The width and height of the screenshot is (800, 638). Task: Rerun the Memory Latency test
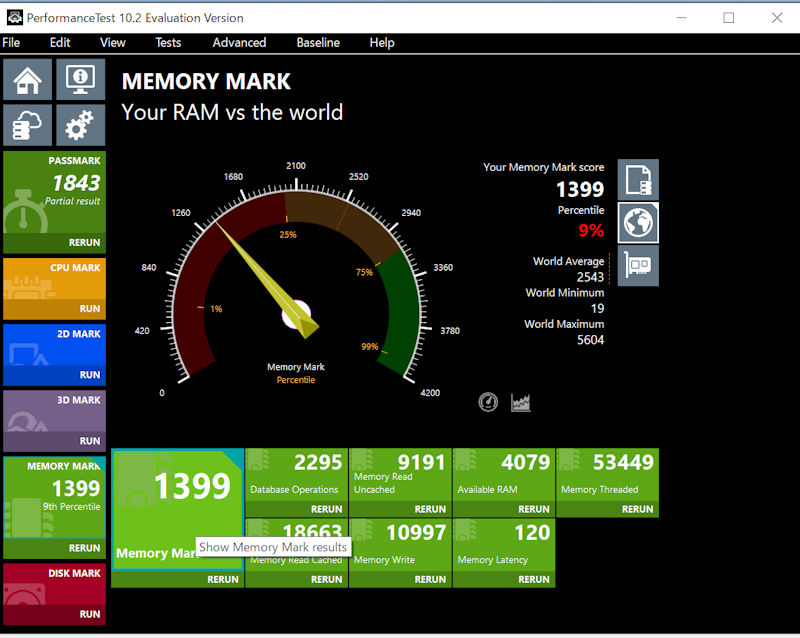pos(534,580)
